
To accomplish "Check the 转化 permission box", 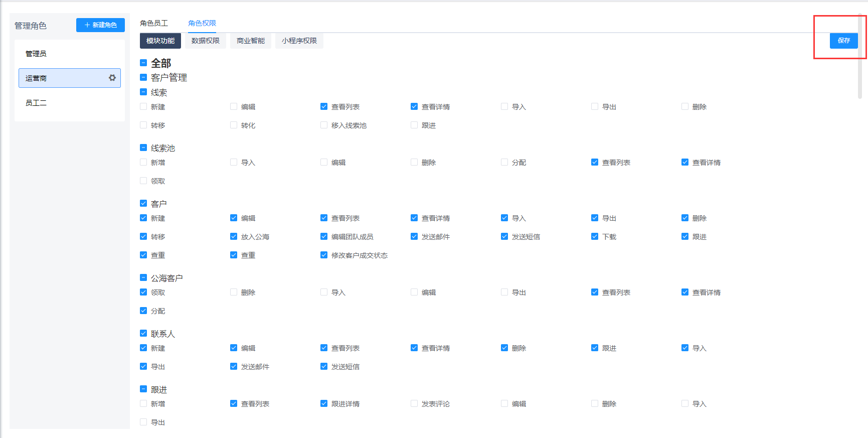I will point(234,125).
